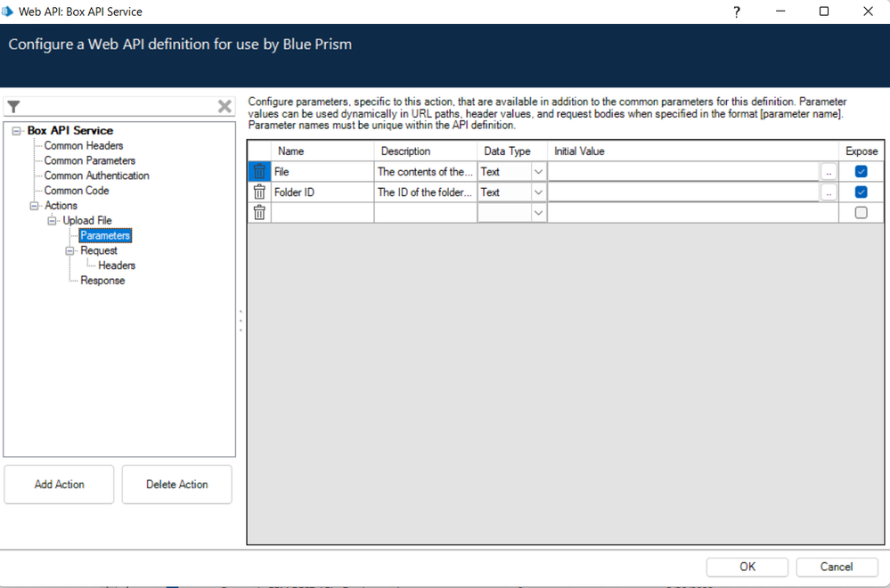Collapse the Request tree node
Screen dimensions: 890x588
[x=69, y=251]
